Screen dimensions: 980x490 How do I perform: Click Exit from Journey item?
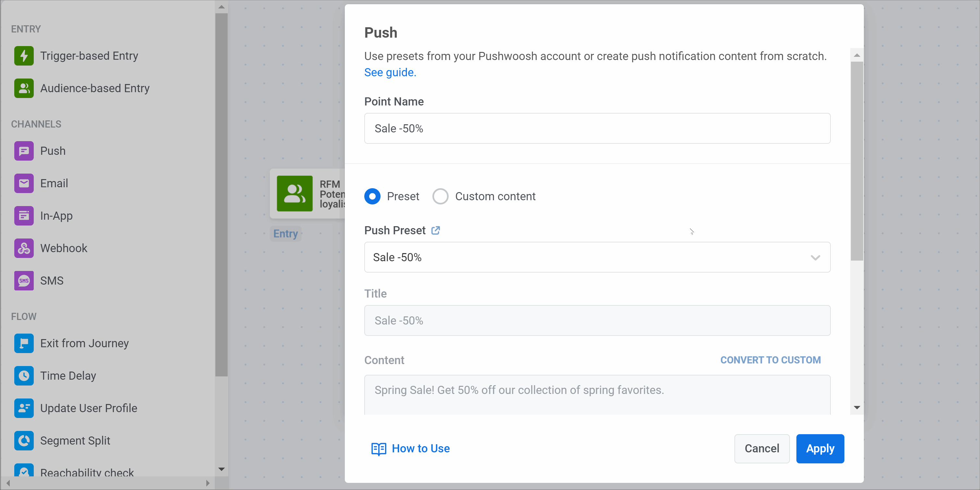[84, 343]
